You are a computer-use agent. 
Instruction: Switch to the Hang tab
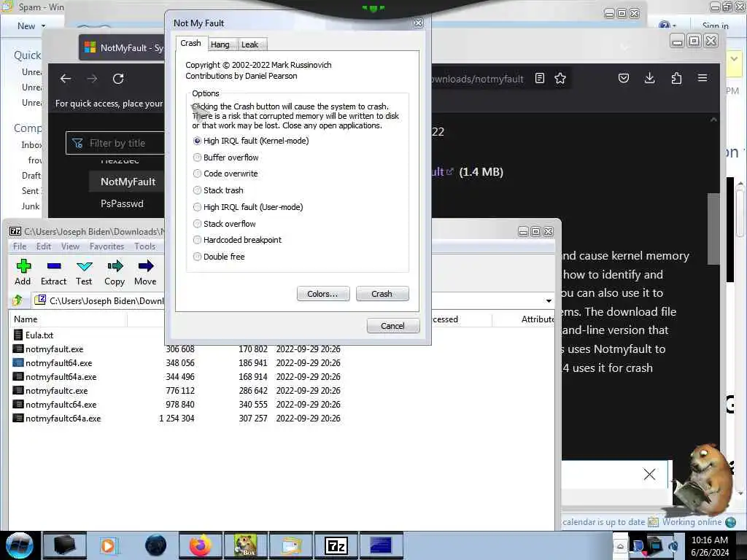[220, 44]
